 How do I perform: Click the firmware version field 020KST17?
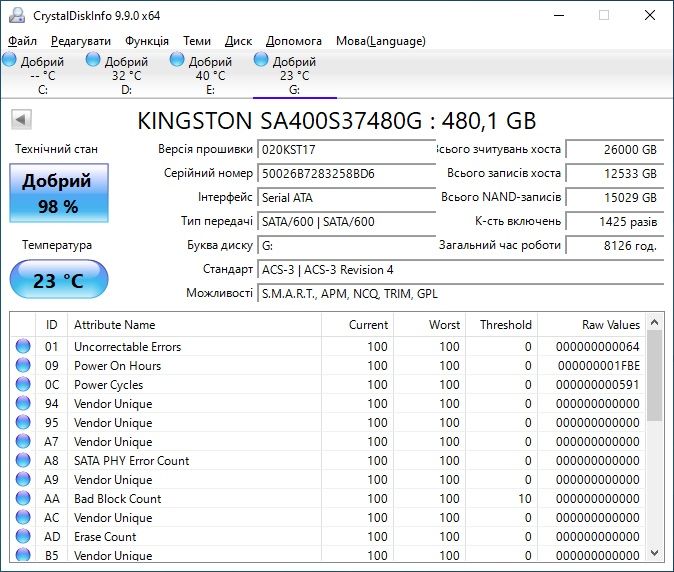(346, 150)
